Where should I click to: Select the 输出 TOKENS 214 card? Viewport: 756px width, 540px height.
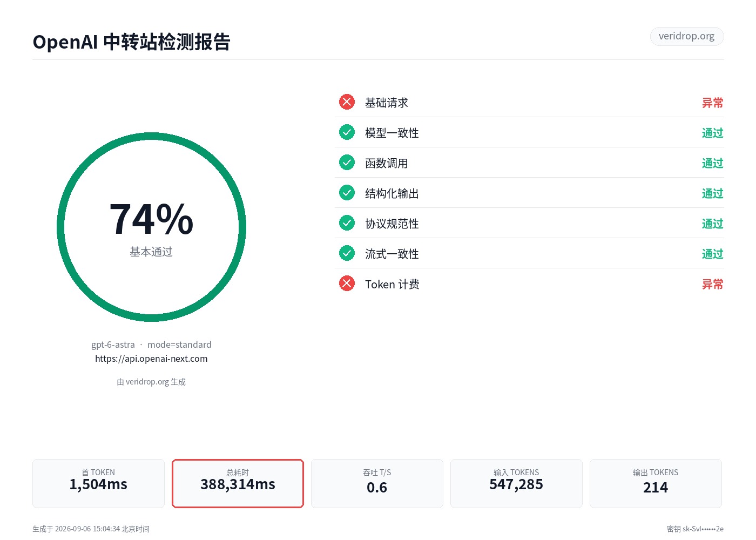(656, 483)
